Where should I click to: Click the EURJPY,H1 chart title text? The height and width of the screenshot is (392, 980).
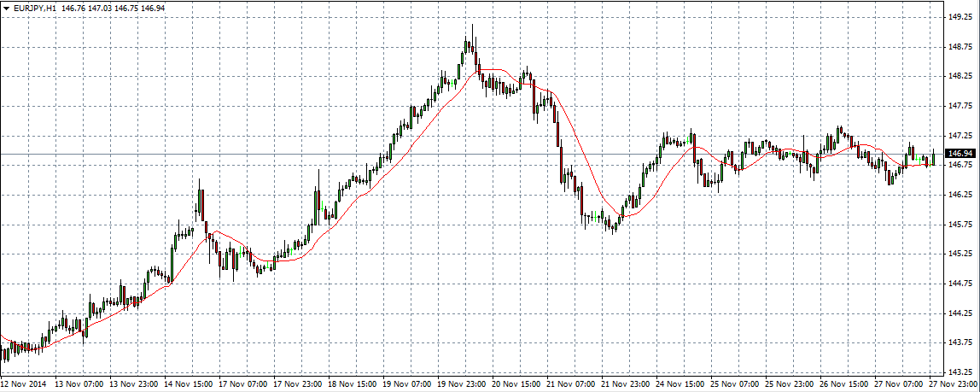pyautogui.click(x=36, y=8)
